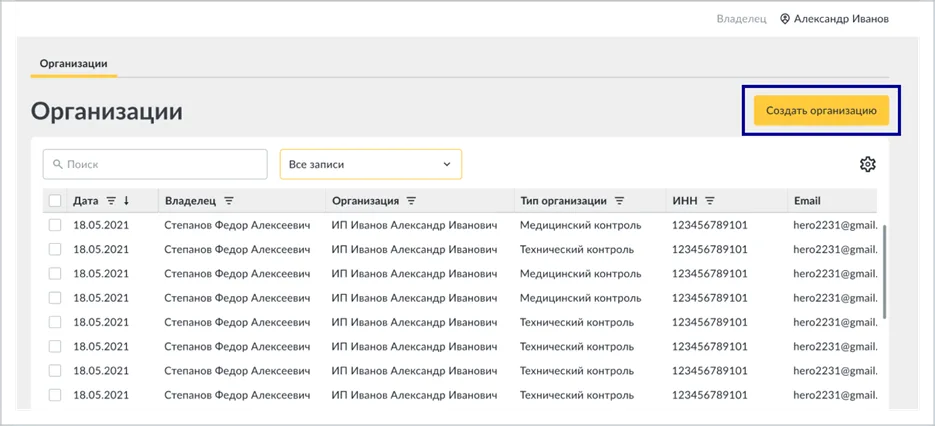Click the magnifier icon in the search box
The height and width of the screenshot is (426, 935).
(x=58, y=164)
